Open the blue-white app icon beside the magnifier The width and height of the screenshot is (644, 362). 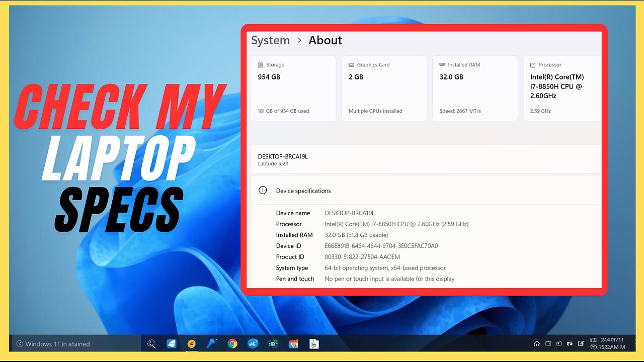pyautogui.click(x=172, y=344)
